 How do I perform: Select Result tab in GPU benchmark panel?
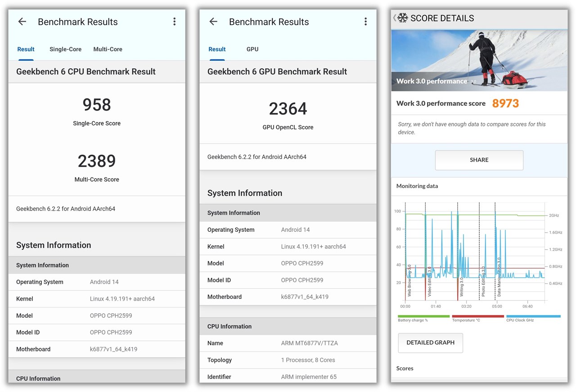(x=217, y=50)
